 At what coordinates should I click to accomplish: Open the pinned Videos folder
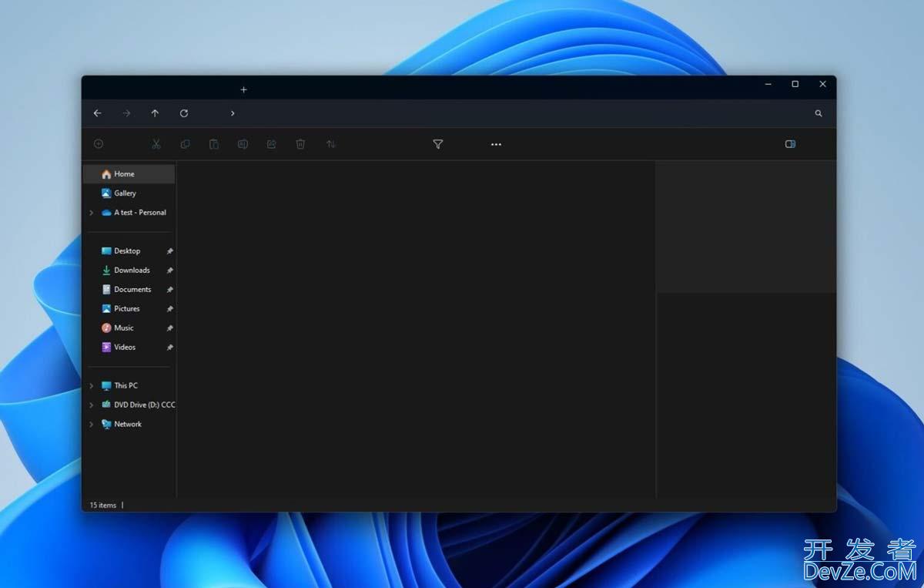(119, 348)
